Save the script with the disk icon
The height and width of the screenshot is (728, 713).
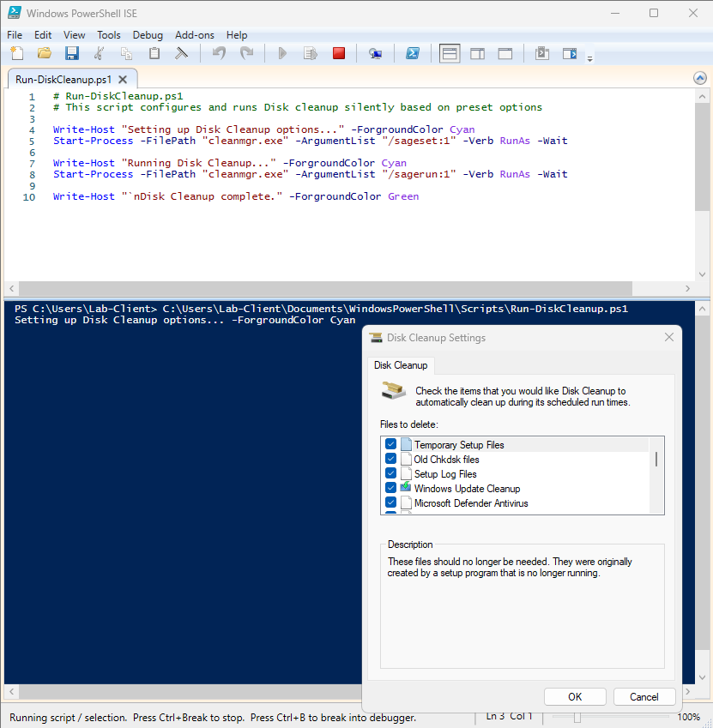pos(72,52)
